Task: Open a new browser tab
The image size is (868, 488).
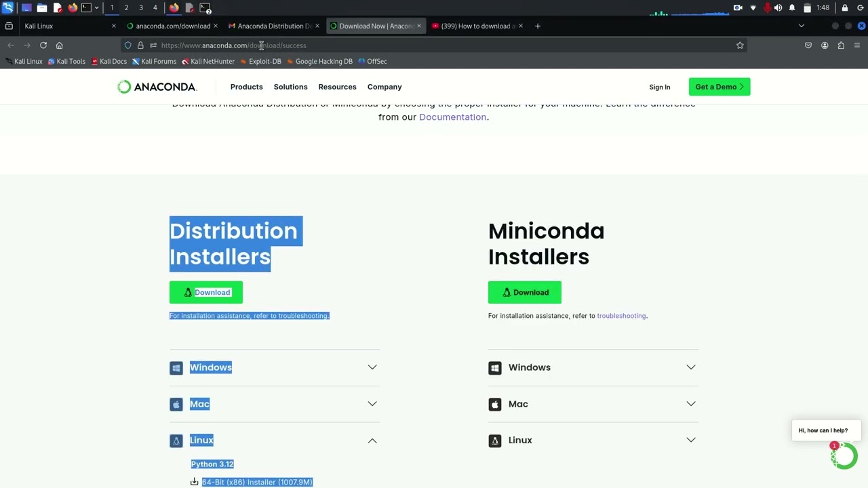Action: click(538, 26)
